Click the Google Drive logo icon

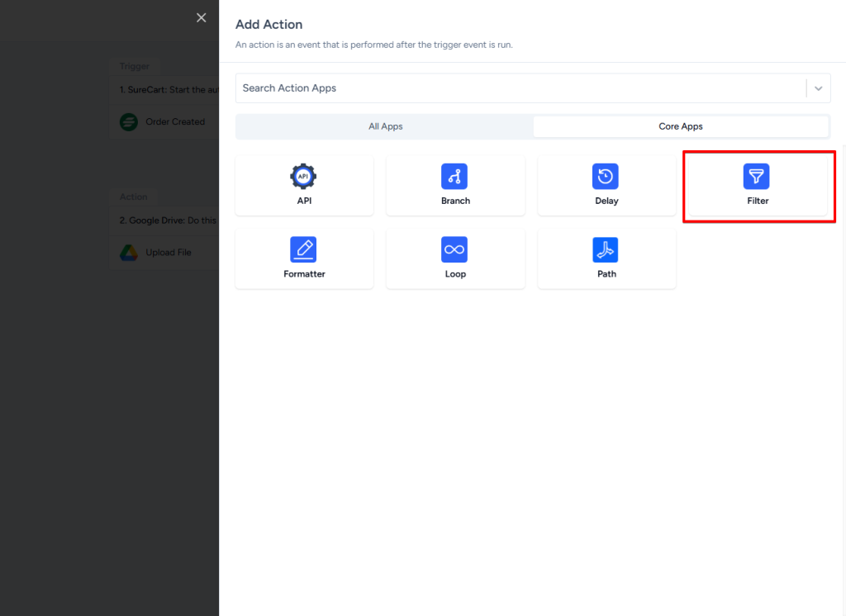click(128, 253)
